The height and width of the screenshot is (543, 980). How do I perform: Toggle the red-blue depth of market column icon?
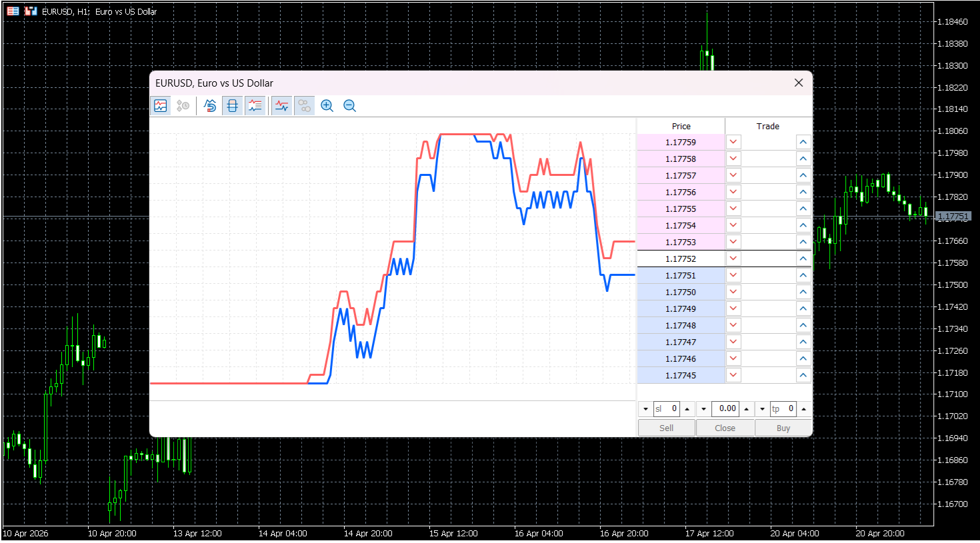pos(233,105)
